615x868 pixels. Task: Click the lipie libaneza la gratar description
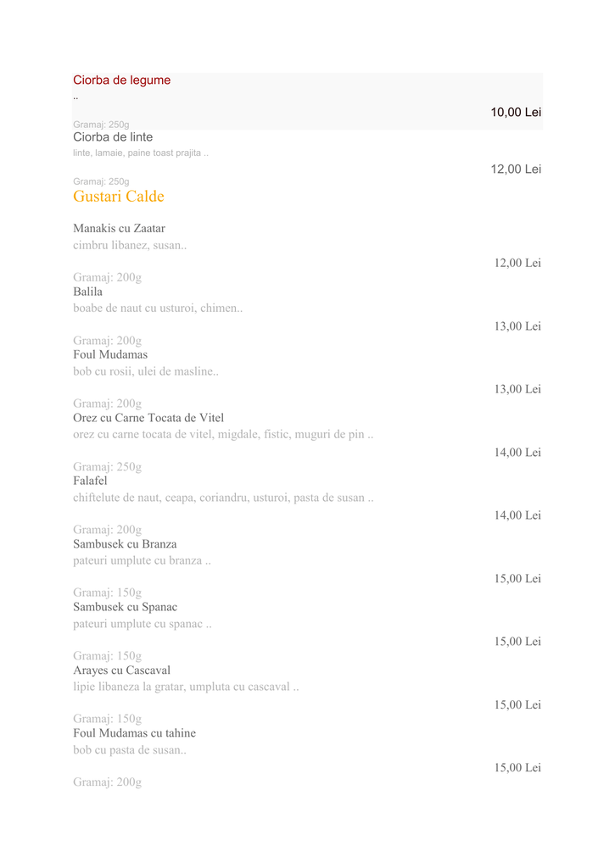coord(186,687)
